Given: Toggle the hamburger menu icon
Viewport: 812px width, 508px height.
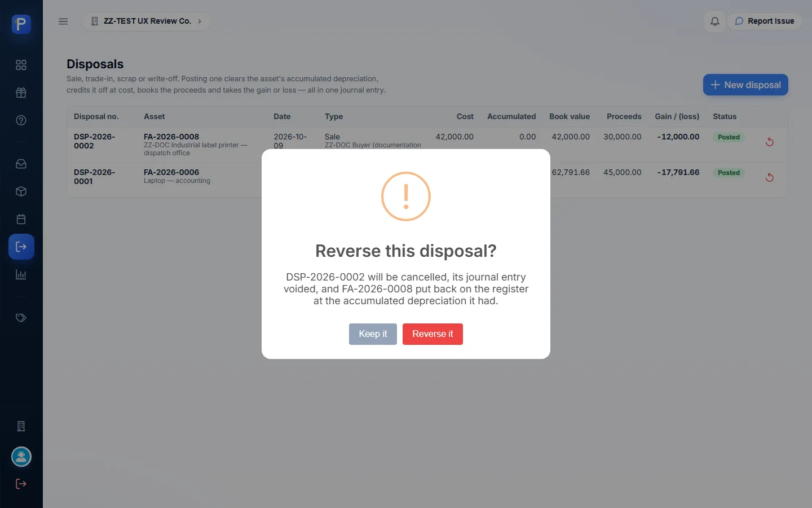Looking at the screenshot, I should point(63,21).
